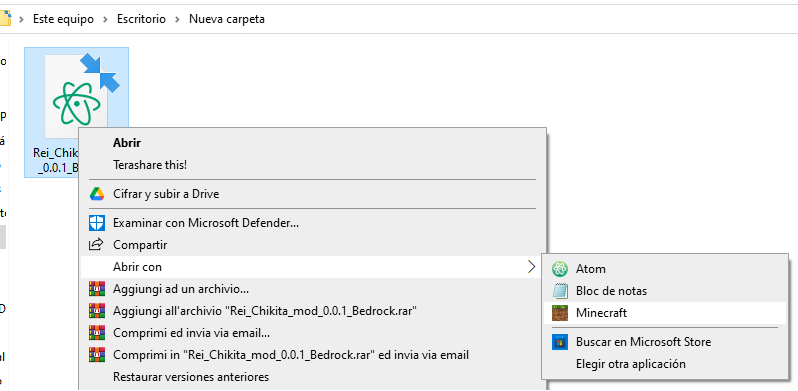Click the Microsoft Defender shield icon

(x=97, y=223)
